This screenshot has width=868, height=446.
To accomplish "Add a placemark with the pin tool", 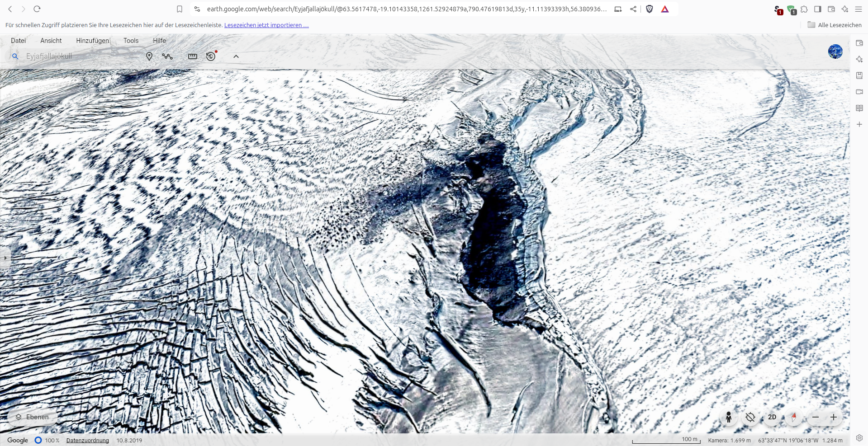I will click(x=149, y=56).
